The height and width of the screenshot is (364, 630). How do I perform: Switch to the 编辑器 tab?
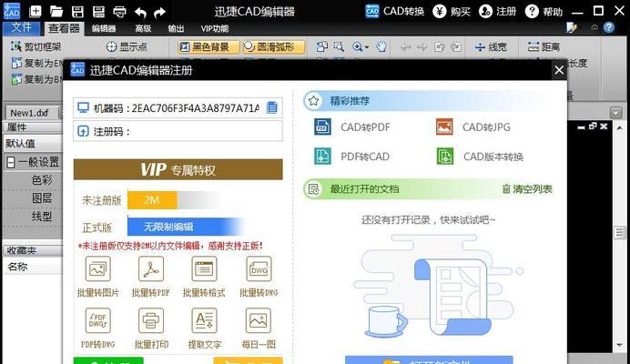(x=104, y=28)
